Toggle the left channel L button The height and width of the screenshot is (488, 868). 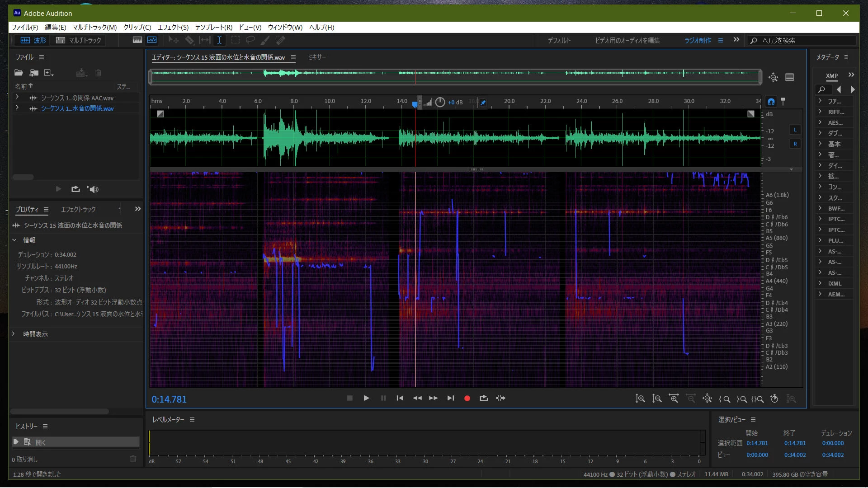795,130
